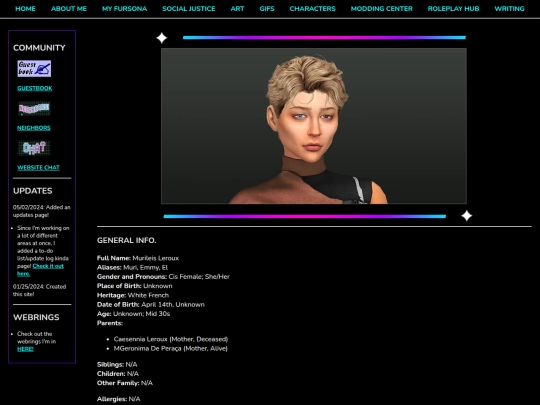The image size is (540, 405).
Task: Open the MODDING CENTER page
Action: coord(382,9)
